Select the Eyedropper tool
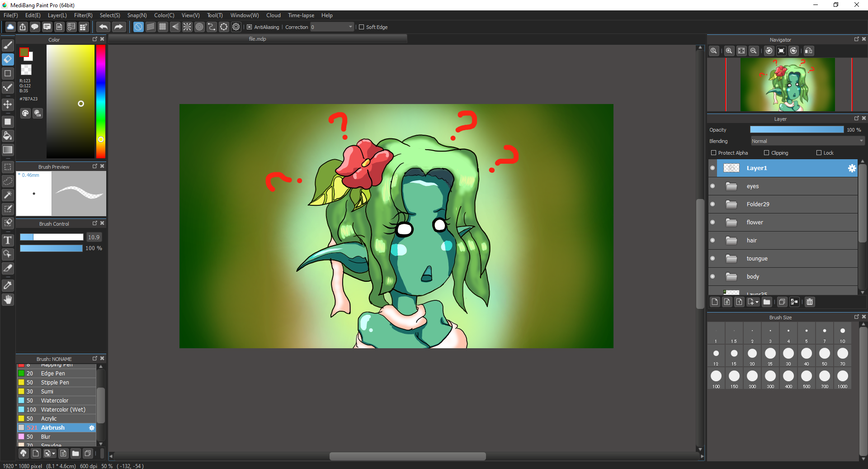 click(8, 285)
